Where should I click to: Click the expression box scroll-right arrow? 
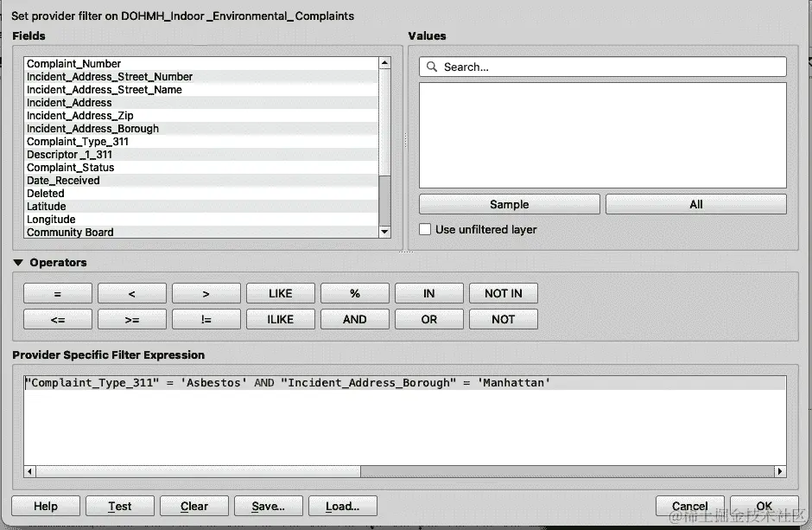click(x=780, y=471)
